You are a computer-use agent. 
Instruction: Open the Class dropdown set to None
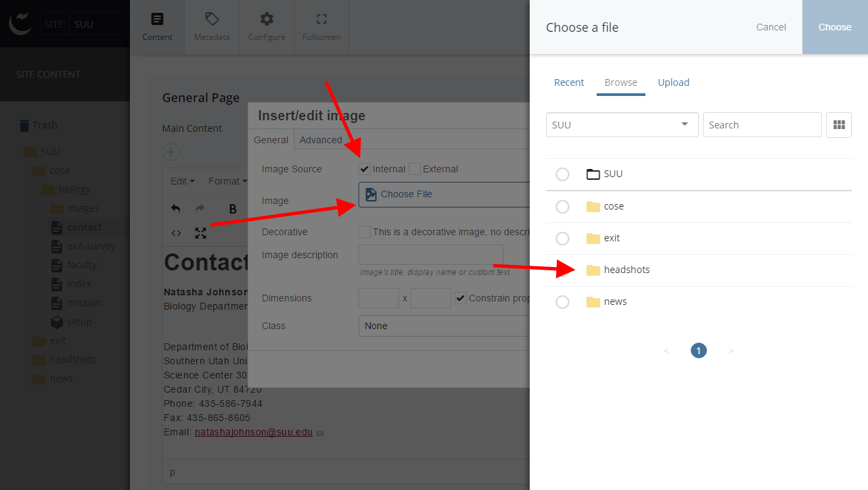pos(443,326)
